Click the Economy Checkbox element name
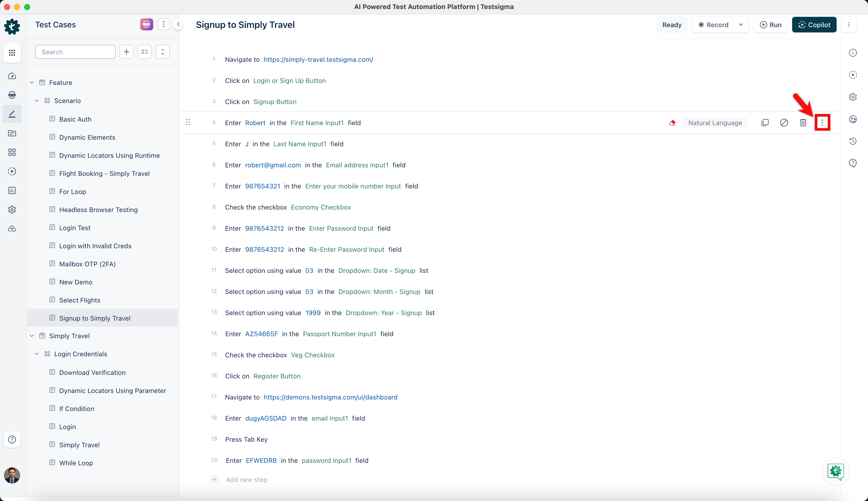 click(321, 207)
